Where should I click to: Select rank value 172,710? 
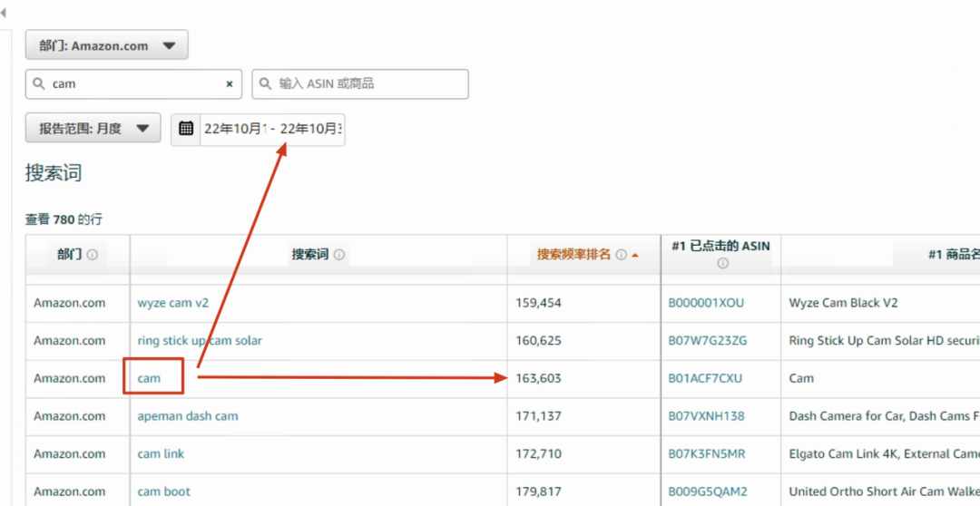(539, 453)
